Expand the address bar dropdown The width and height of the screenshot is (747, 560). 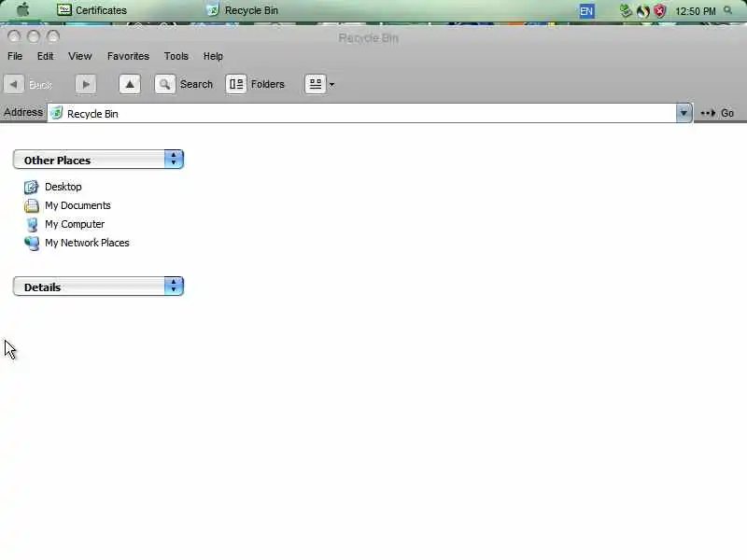pos(684,113)
